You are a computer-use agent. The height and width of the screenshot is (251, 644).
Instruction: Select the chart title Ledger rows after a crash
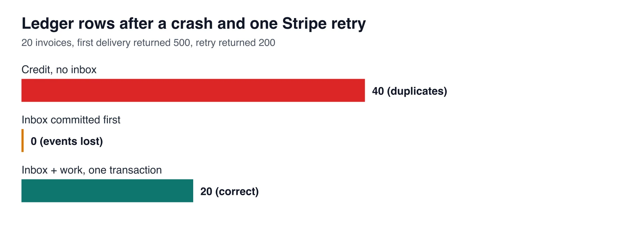point(194,24)
